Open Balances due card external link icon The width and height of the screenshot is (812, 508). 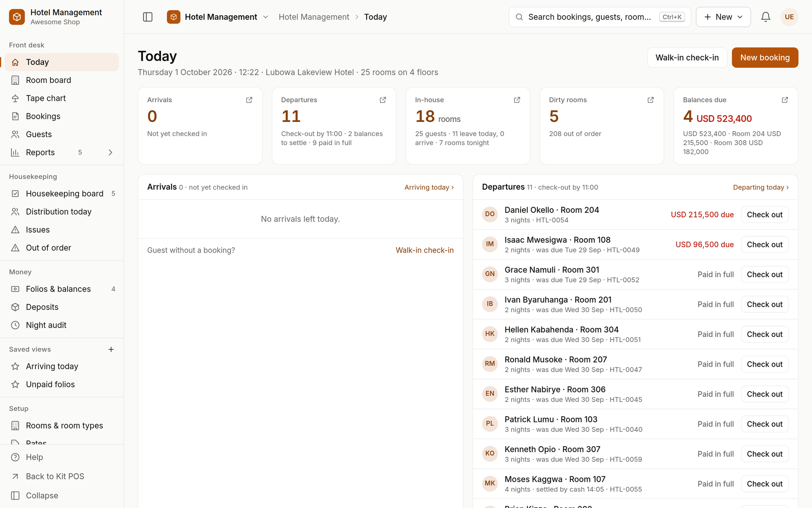point(785,100)
